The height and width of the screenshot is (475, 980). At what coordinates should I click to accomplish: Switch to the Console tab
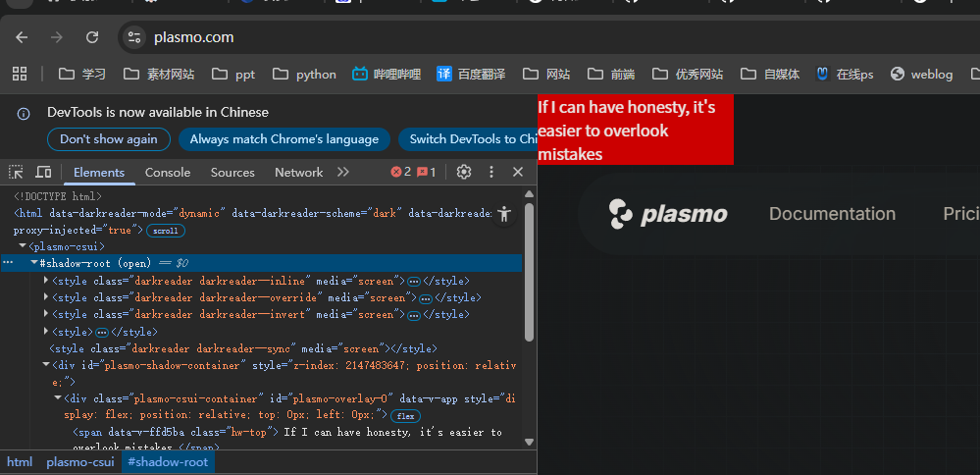[x=168, y=172]
